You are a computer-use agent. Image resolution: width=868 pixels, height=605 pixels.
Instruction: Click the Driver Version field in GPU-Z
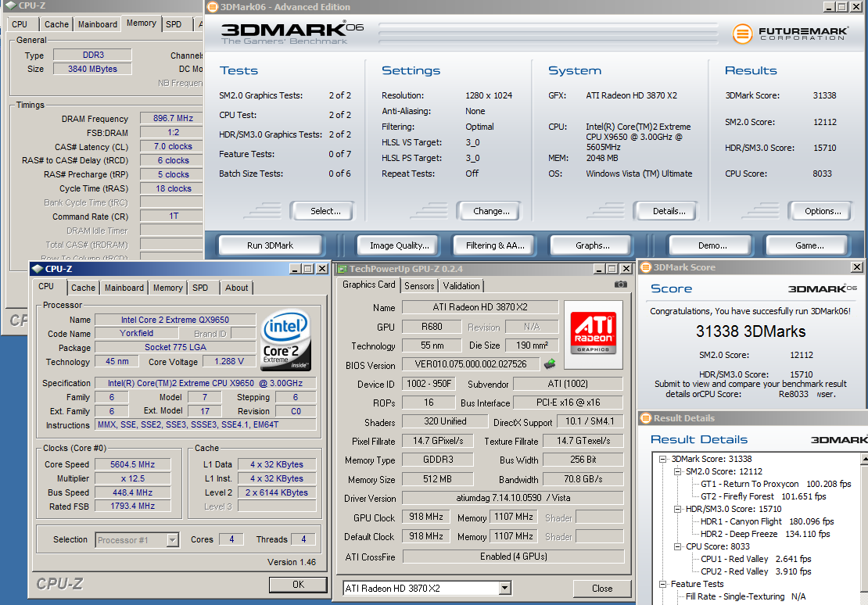point(513,498)
